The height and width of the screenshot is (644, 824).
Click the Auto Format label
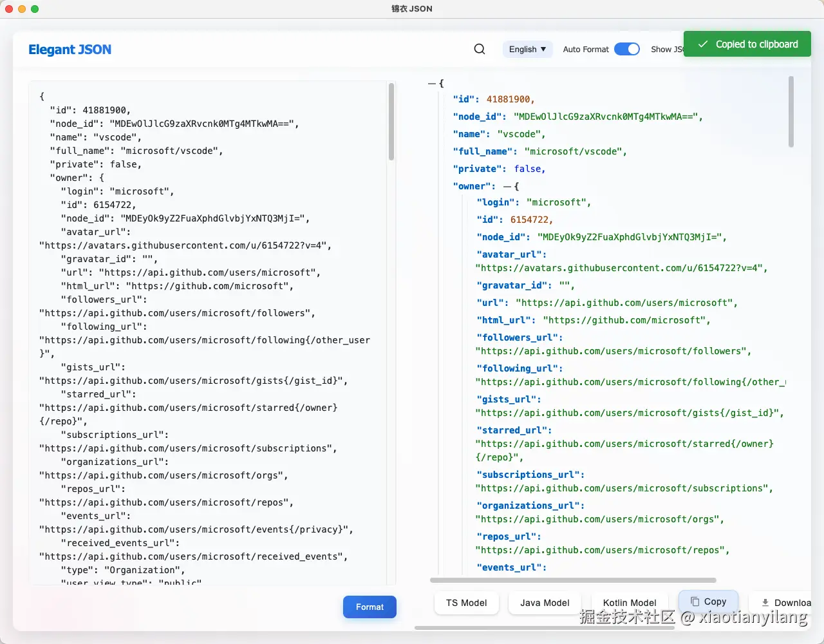[x=586, y=49]
